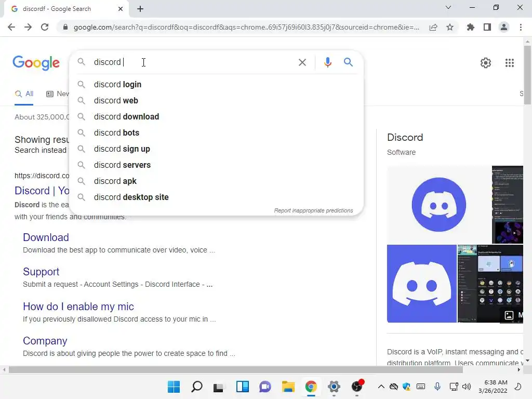Toggle the Chrome side panel icon
Viewport: 532px width, 399px height.
[x=487, y=27]
